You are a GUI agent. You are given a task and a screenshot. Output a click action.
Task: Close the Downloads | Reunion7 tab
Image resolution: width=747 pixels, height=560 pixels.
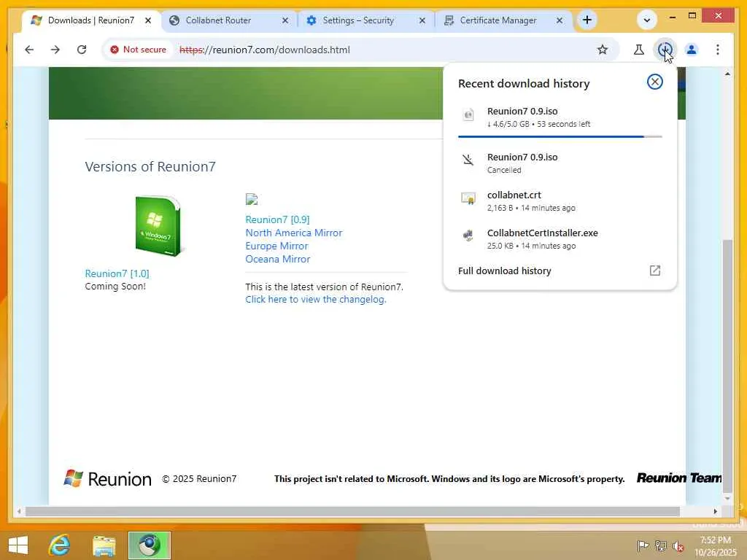(x=148, y=20)
